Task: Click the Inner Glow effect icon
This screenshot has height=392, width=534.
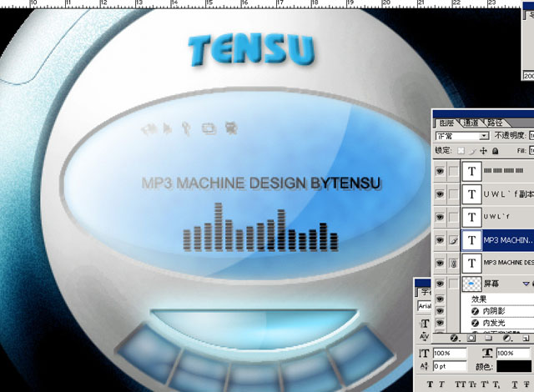Action: (x=475, y=323)
